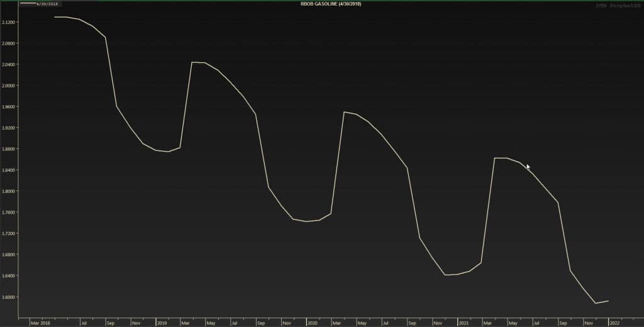Click the 1.8400 price axis label
The width and height of the screenshot is (644, 327).
pos(8,170)
